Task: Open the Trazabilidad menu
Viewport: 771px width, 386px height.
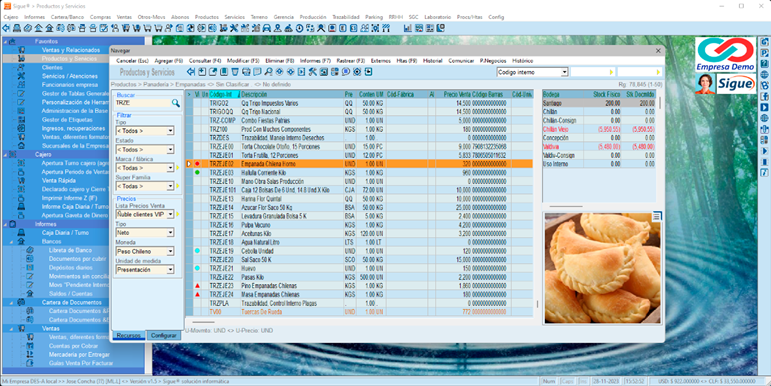Action: click(x=346, y=17)
